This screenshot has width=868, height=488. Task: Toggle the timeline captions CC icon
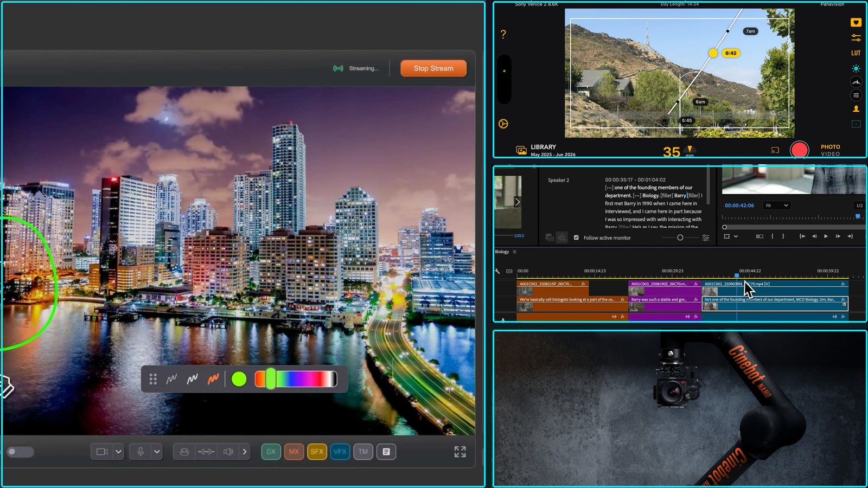(509, 271)
